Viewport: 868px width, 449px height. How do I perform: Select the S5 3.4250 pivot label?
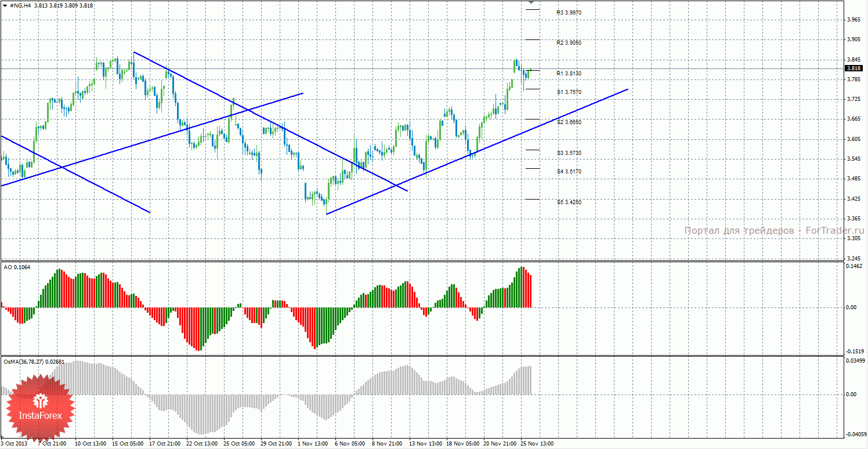[569, 202]
